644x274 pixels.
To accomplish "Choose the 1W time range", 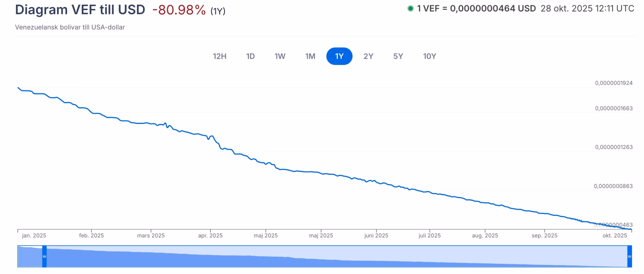I will click(x=280, y=56).
